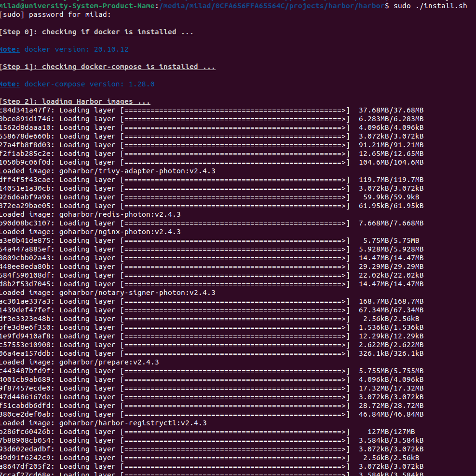Click the progress bar of layer 380ce2def0ab

pyautogui.click(x=235, y=414)
